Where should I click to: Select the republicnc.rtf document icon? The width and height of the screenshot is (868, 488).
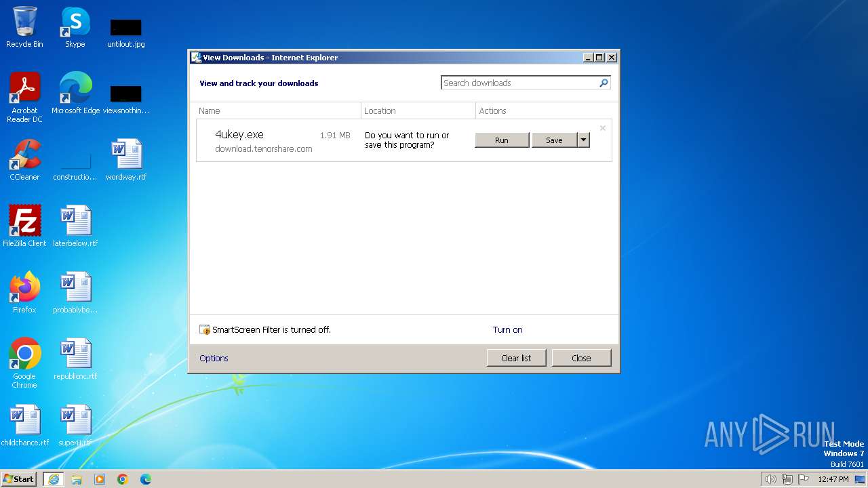(x=75, y=359)
